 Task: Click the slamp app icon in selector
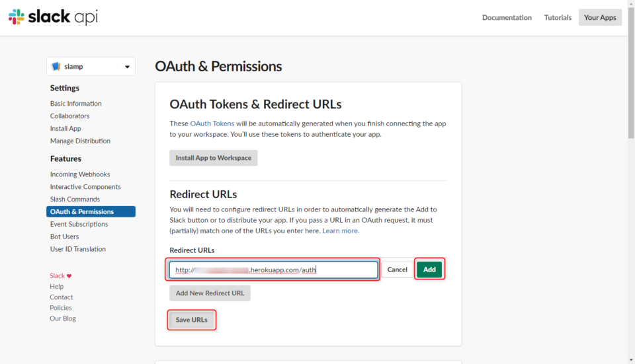56,67
